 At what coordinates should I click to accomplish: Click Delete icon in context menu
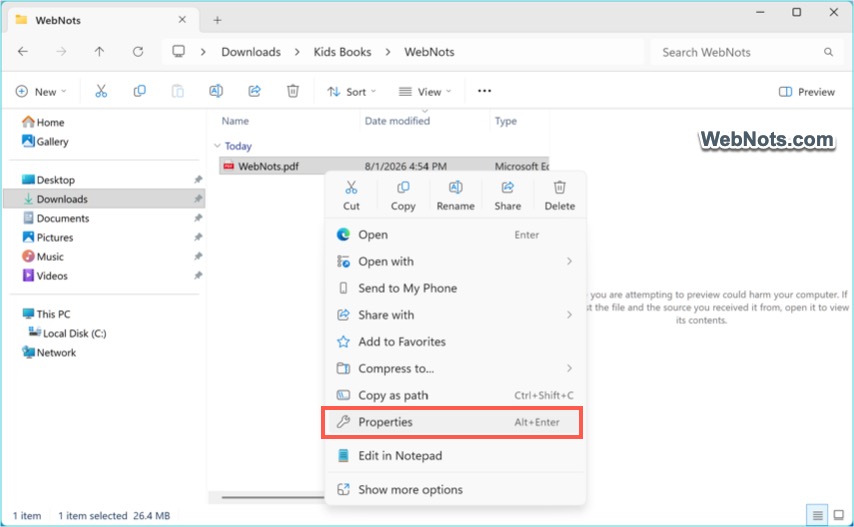pos(559,188)
